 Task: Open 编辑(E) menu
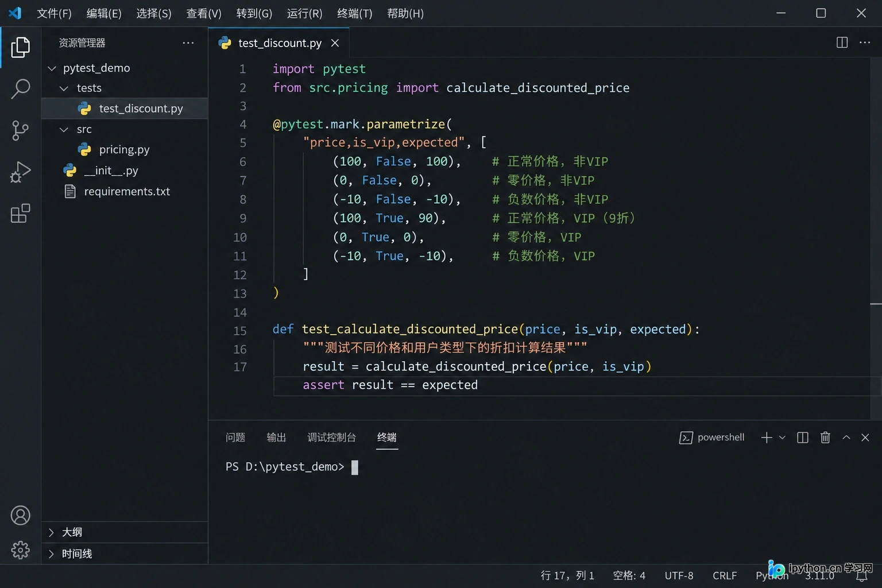pyautogui.click(x=104, y=13)
